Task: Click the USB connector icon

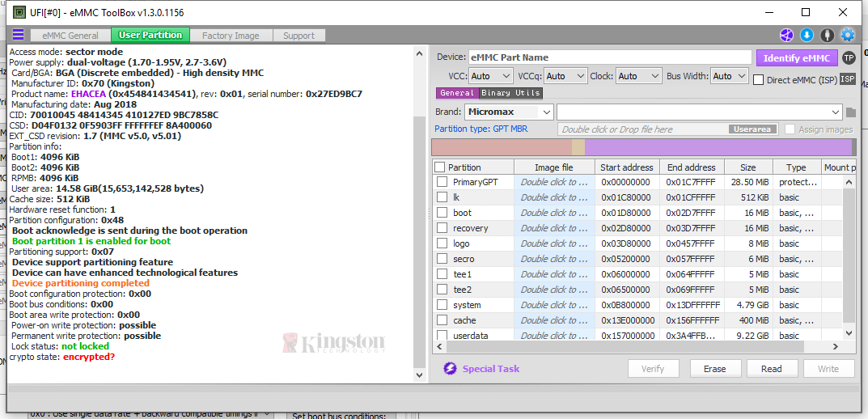Action: (827, 36)
